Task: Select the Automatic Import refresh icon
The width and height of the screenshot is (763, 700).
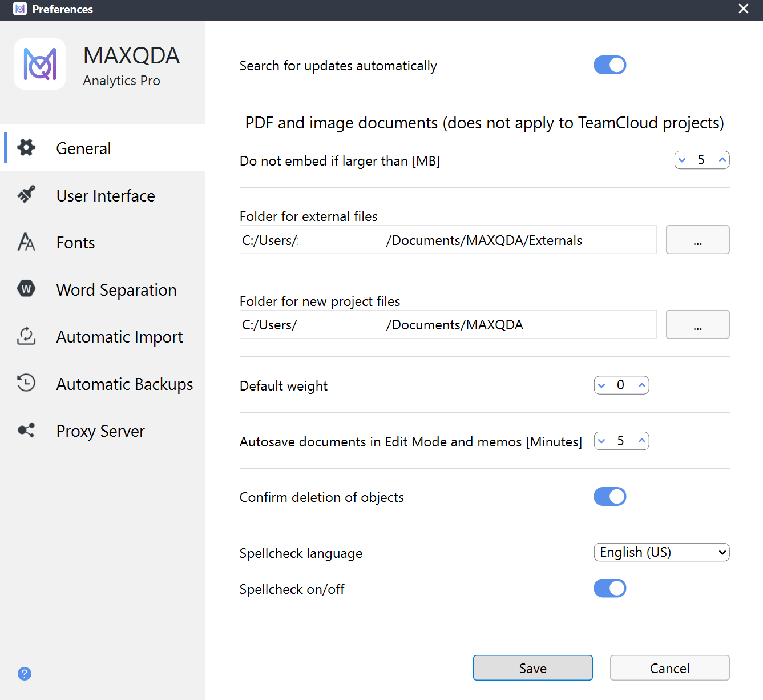Action: coord(26,336)
